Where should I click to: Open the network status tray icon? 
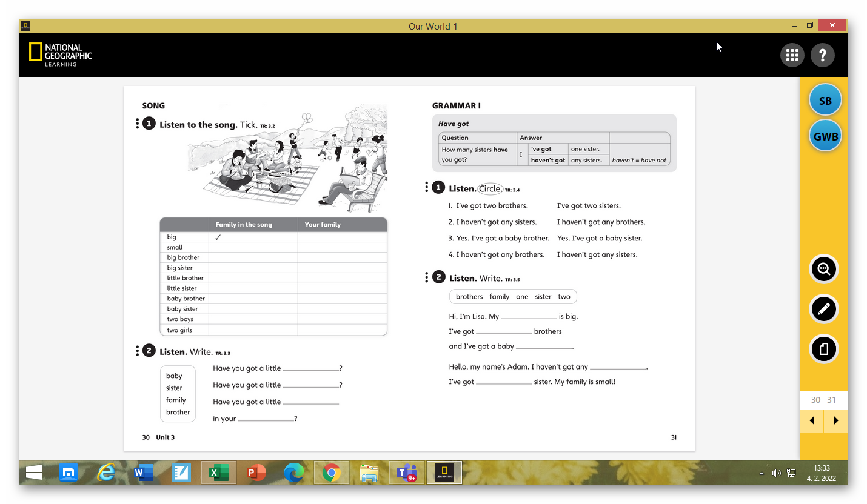point(791,473)
